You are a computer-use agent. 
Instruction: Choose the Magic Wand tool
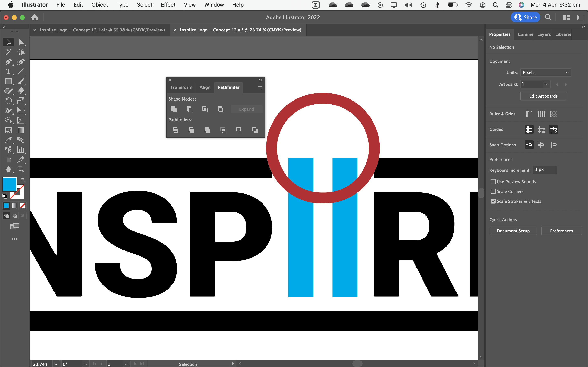point(8,52)
